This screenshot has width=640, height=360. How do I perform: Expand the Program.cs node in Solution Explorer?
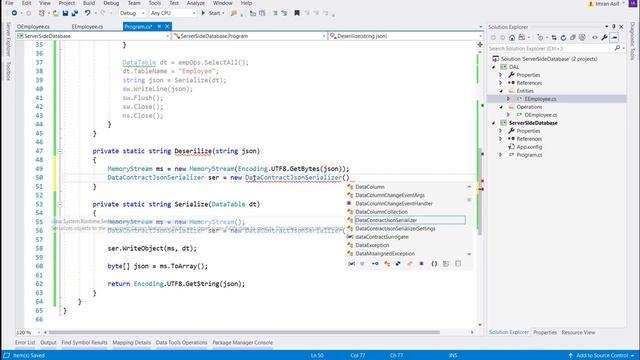(501, 155)
